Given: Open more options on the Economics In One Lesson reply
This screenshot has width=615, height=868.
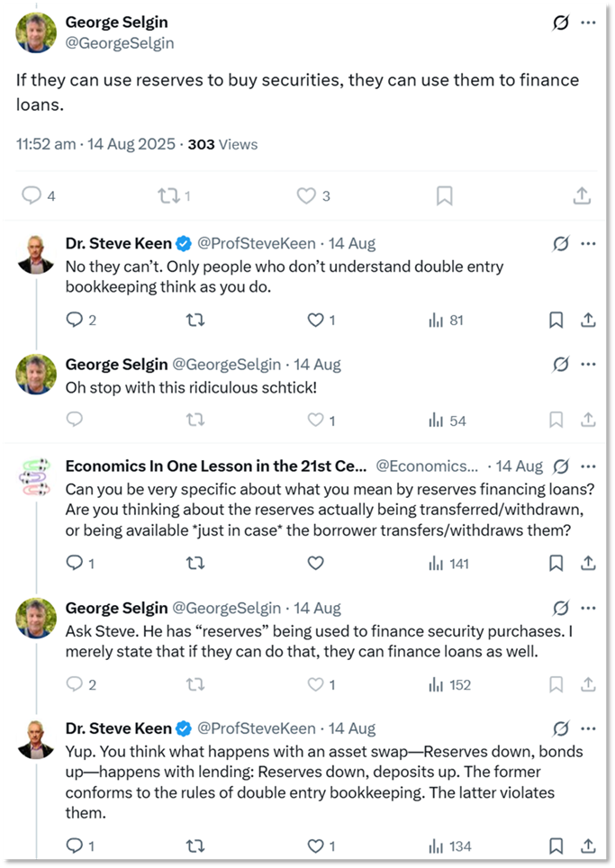Looking at the screenshot, I should click(x=588, y=466).
